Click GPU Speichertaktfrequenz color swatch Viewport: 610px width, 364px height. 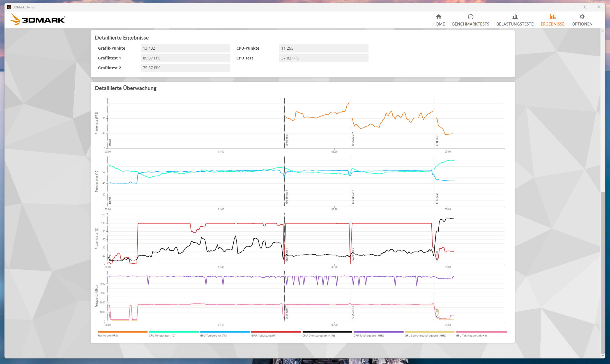(x=429, y=332)
